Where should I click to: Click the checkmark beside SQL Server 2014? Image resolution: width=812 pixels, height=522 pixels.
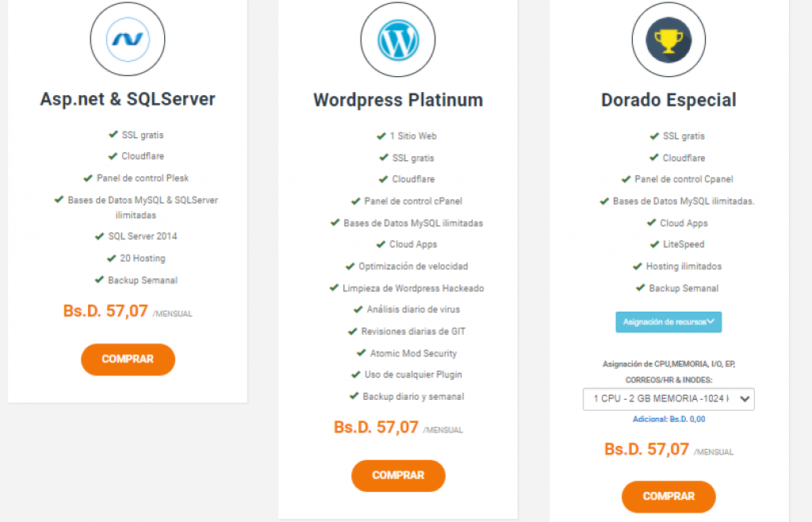[99, 236]
